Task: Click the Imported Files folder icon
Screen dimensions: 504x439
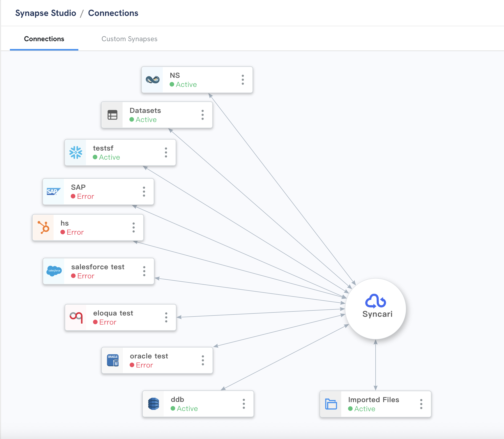Action: coord(331,404)
